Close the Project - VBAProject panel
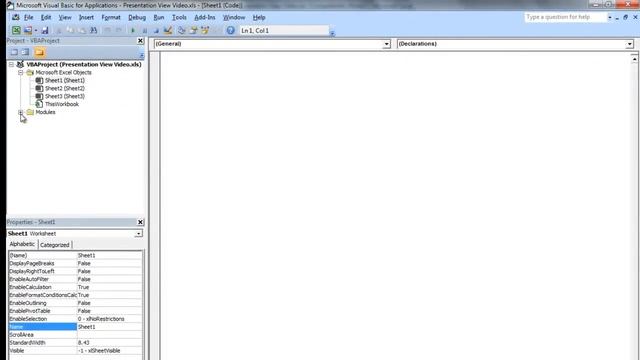 140,41
